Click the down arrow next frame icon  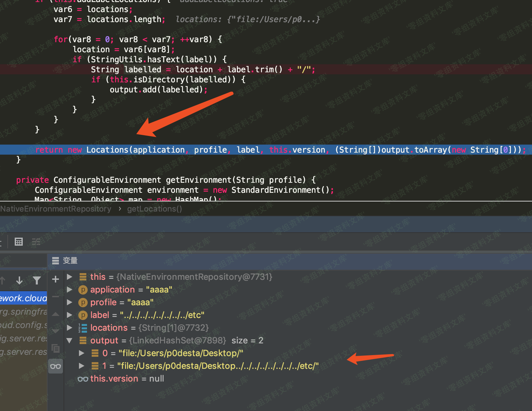pos(19,280)
